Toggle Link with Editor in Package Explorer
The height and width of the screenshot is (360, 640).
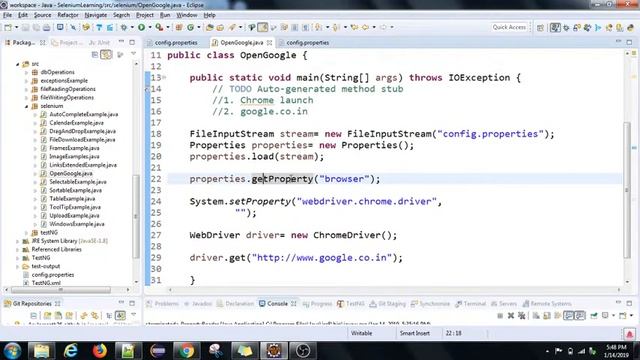tap(106, 54)
